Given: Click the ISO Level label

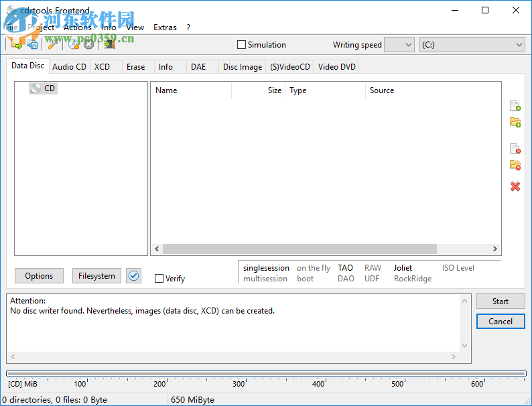Looking at the screenshot, I should [x=458, y=268].
